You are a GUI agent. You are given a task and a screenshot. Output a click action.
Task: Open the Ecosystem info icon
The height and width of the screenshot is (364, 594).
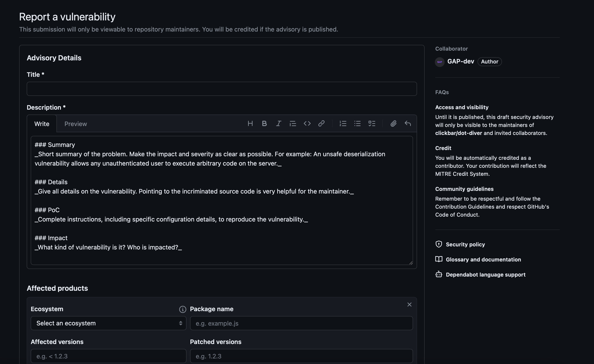[183, 309]
